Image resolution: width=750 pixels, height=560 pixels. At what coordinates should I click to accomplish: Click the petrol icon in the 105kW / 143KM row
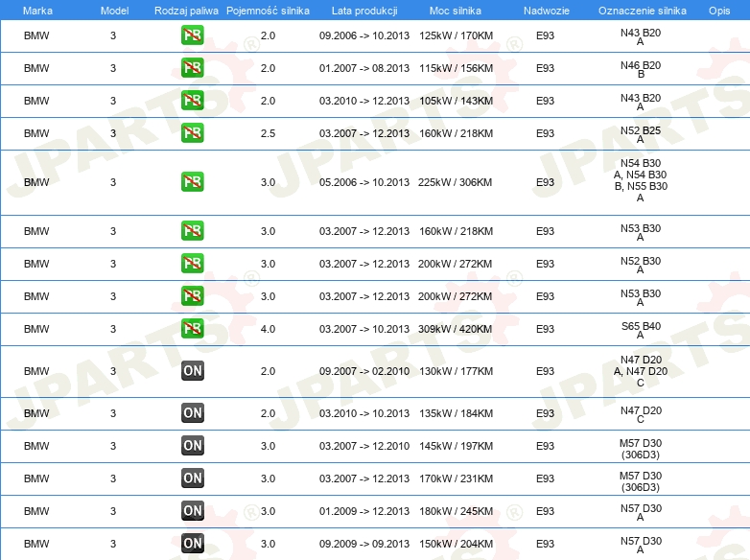pos(192,101)
